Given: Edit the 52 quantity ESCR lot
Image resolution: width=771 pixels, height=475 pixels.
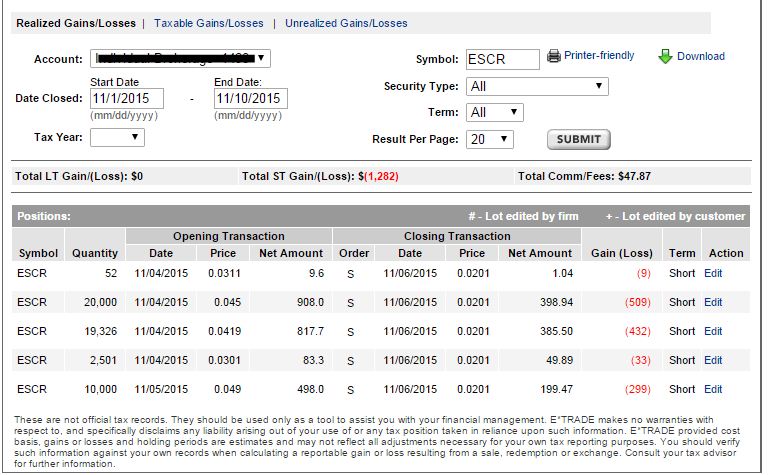Looking at the screenshot, I should (x=713, y=273).
